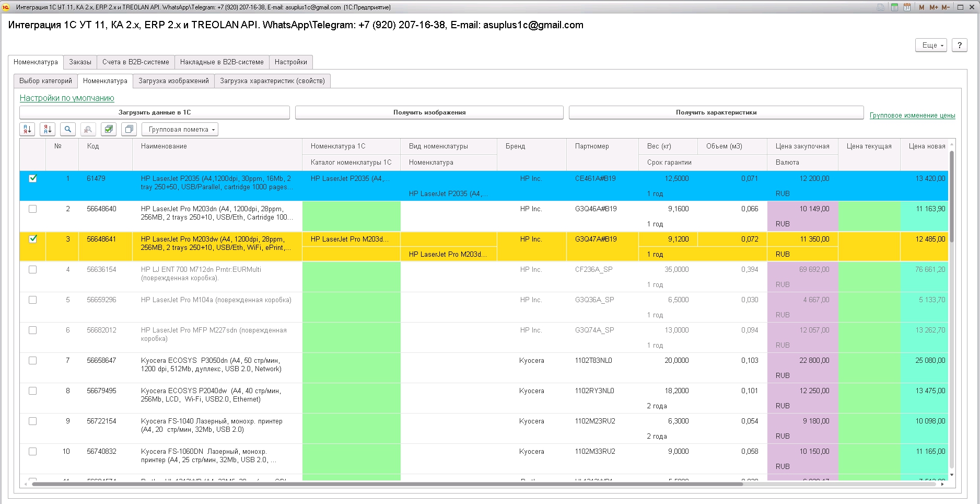Screen dimensions: 980x504
Task: Select the Номенклатура tab beside Заказы
Action: (36, 62)
